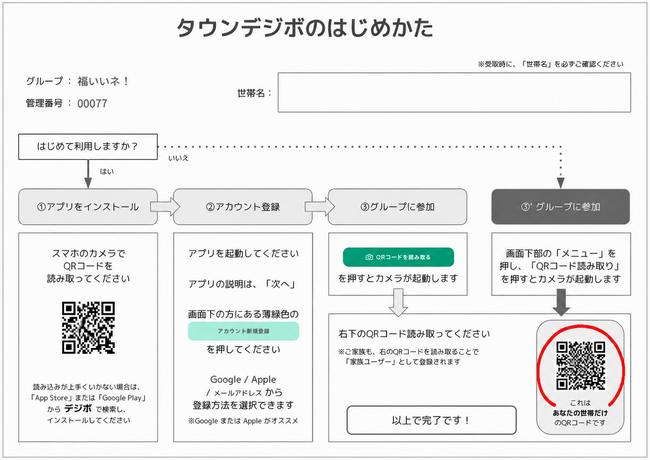Click the camera icon in the green QR button
Viewport: 650px width, 460px height.
[369, 257]
